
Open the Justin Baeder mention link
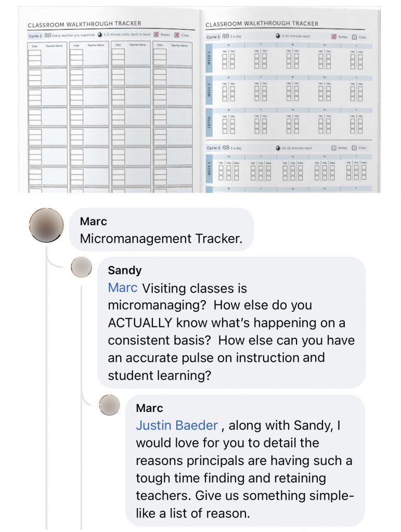[x=176, y=425]
